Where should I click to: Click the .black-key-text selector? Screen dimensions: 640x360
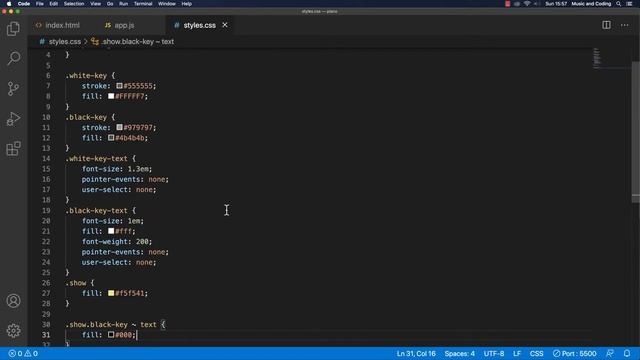point(96,211)
